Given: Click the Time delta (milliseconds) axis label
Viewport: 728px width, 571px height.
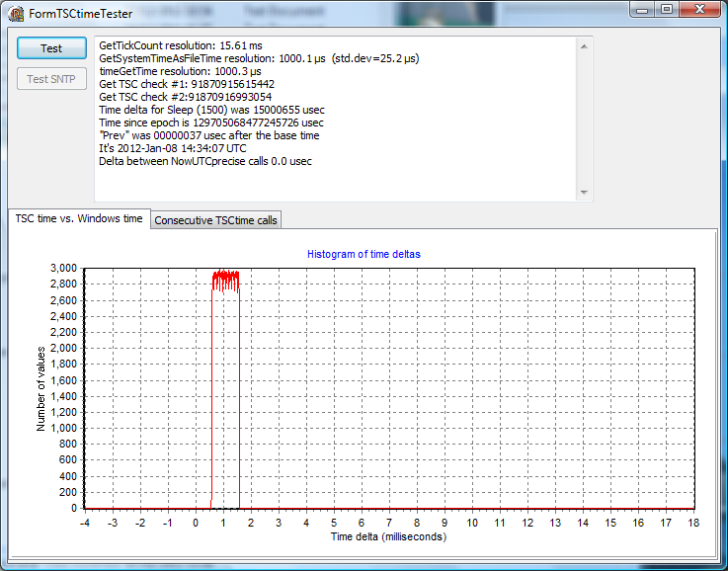Looking at the screenshot, I should (388, 537).
